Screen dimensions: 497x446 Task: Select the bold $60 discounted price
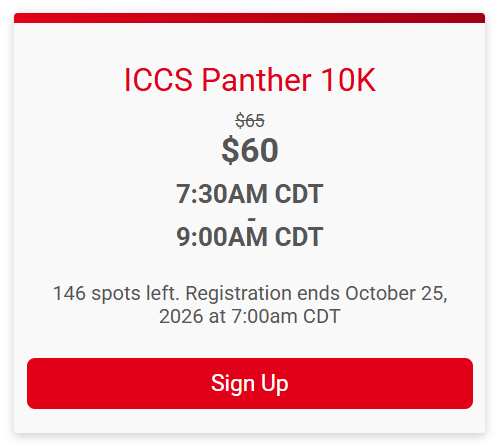250,150
